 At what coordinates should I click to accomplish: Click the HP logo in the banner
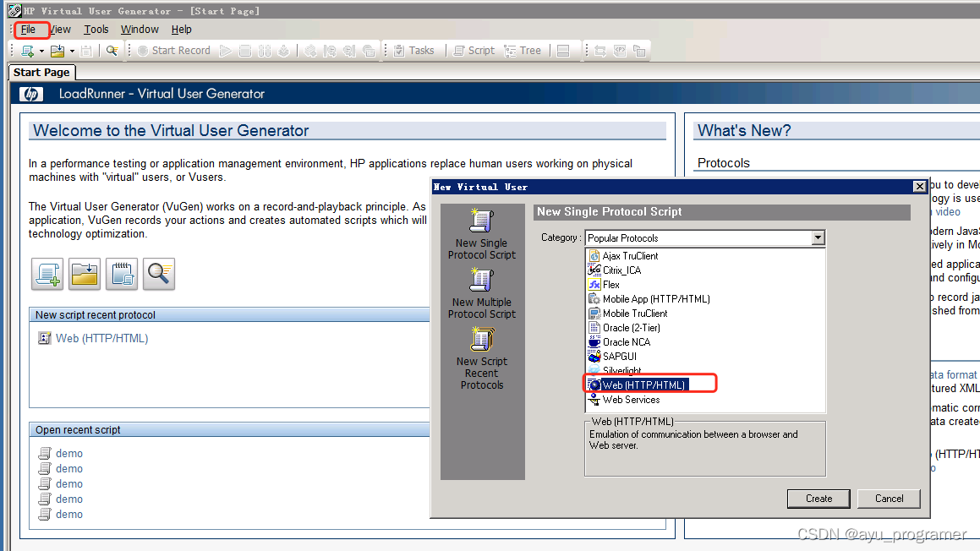(31, 95)
